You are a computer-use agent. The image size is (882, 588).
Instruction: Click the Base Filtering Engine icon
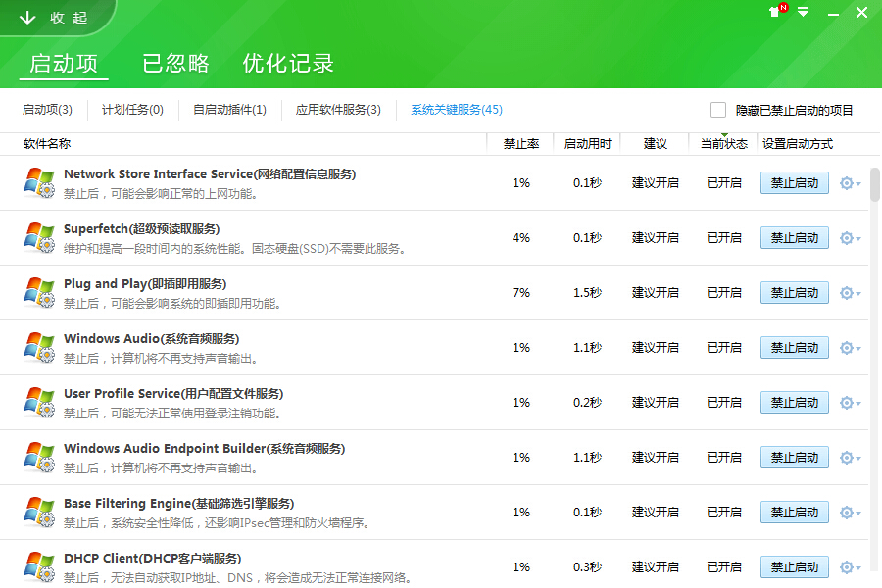[x=39, y=512]
